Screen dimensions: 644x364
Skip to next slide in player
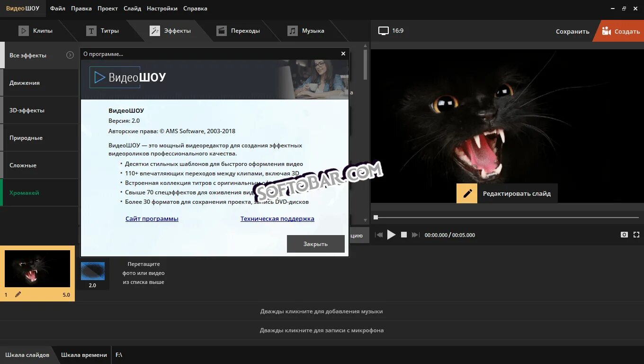(x=415, y=235)
